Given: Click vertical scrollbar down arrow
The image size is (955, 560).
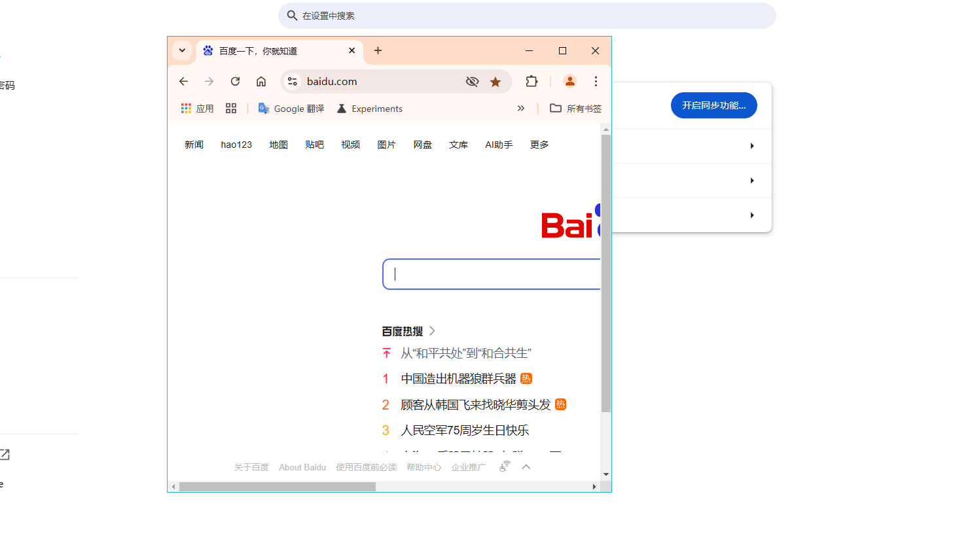Looking at the screenshot, I should (x=606, y=474).
